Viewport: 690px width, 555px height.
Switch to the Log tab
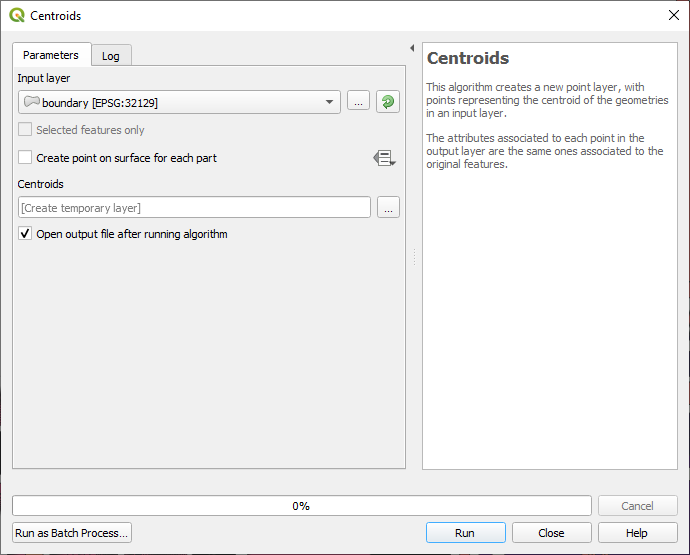[x=111, y=56]
